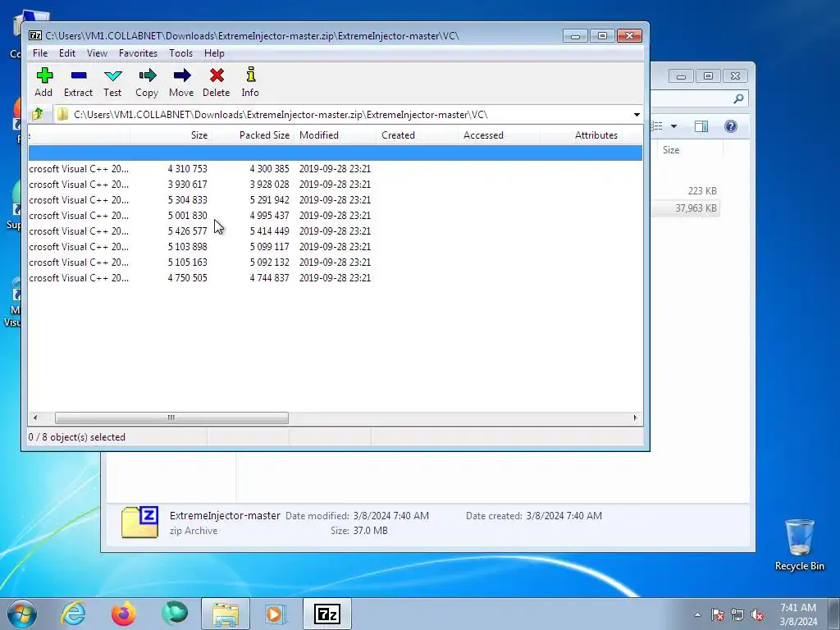Click packed size 5 092 132 cell

(x=269, y=262)
